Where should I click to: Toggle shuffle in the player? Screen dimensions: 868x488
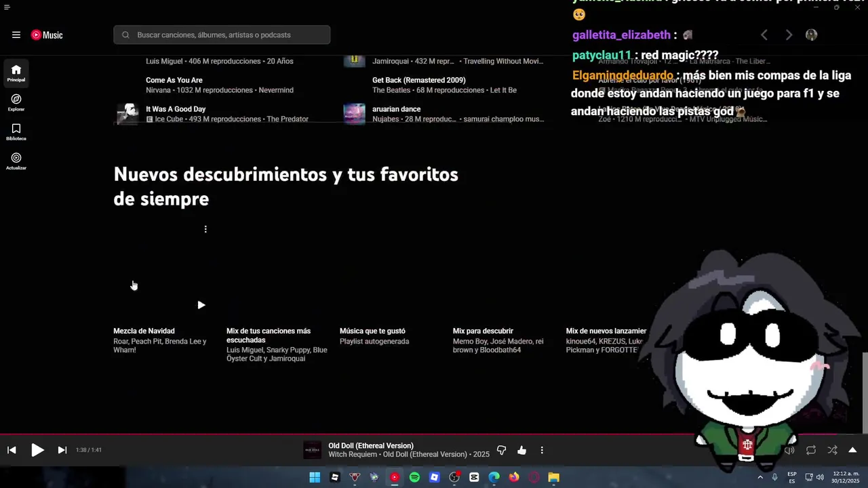832,450
